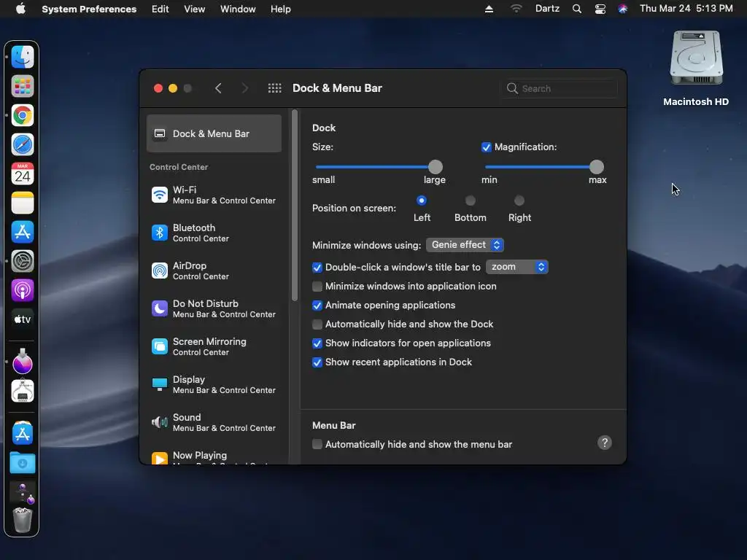Enable Automatically hide and show the Dock
The height and width of the screenshot is (560, 747).
point(317,324)
